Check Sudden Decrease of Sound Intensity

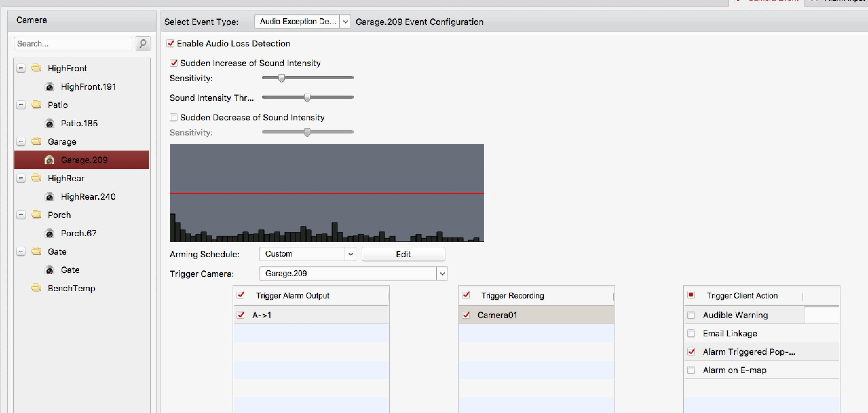[x=174, y=117]
